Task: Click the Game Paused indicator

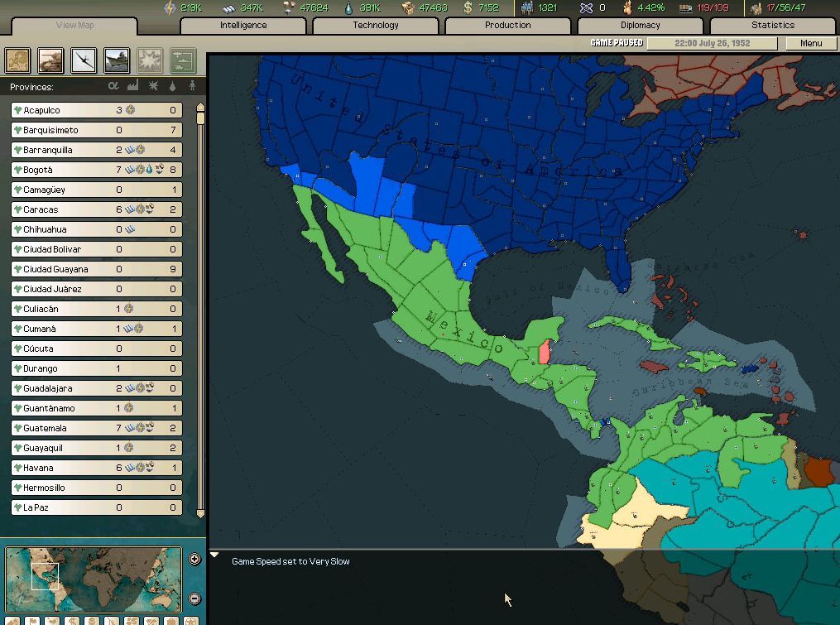Action: point(617,43)
